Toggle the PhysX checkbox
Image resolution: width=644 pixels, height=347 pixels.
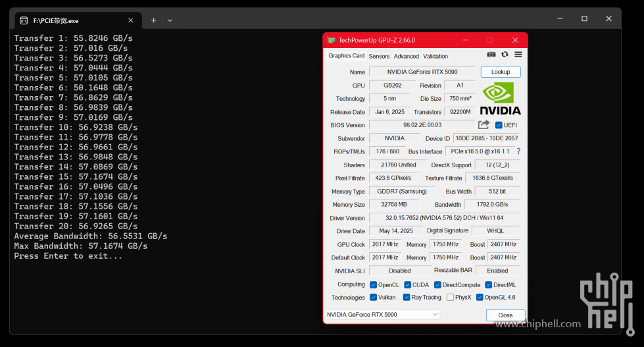[450, 297]
